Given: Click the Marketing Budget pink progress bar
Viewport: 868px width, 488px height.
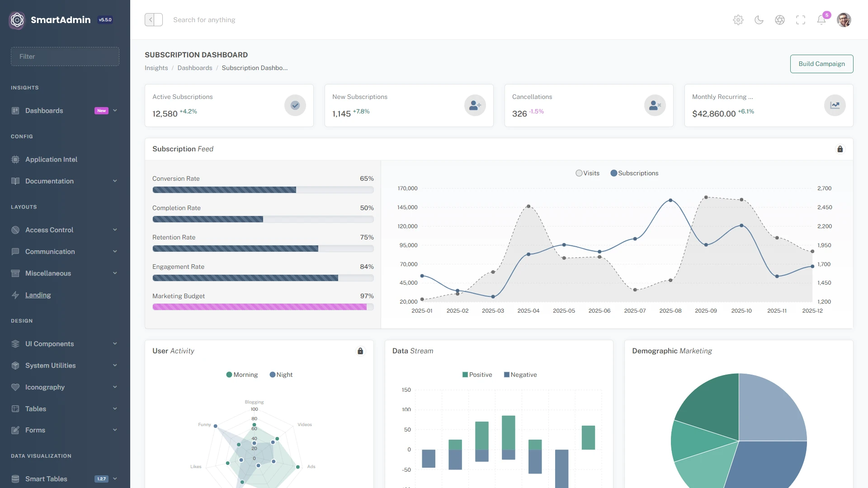Looking at the screenshot, I should click(x=263, y=307).
